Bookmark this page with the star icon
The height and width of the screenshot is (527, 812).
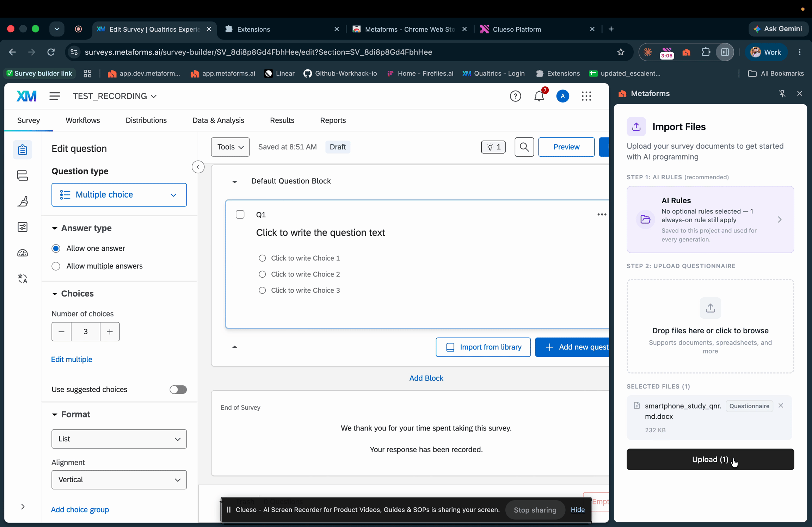click(x=621, y=52)
